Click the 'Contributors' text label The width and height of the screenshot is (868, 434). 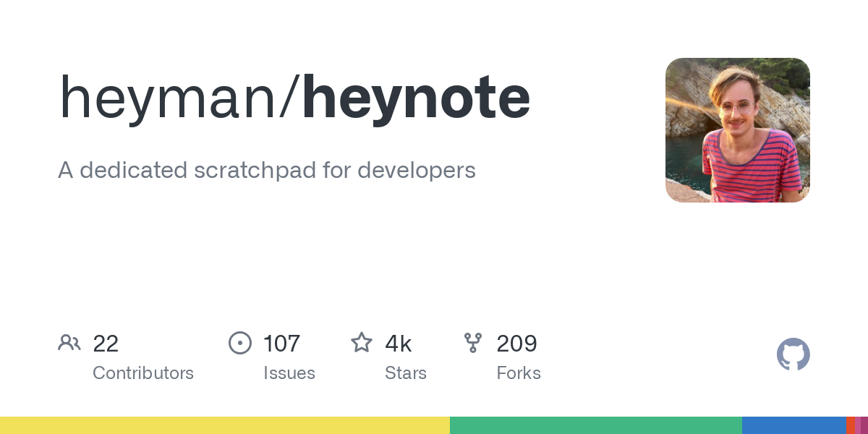pyautogui.click(x=143, y=373)
